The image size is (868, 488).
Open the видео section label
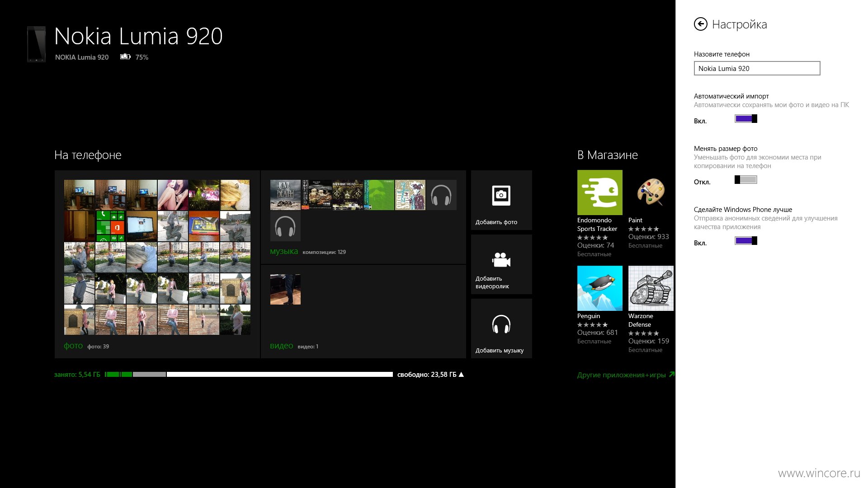tap(281, 346)
